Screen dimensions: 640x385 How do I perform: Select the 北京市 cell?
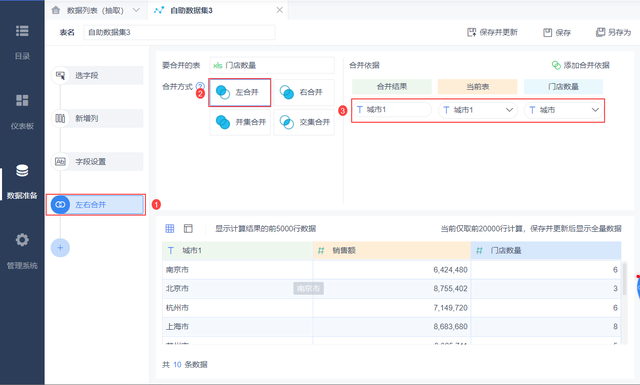pos(238,289)
